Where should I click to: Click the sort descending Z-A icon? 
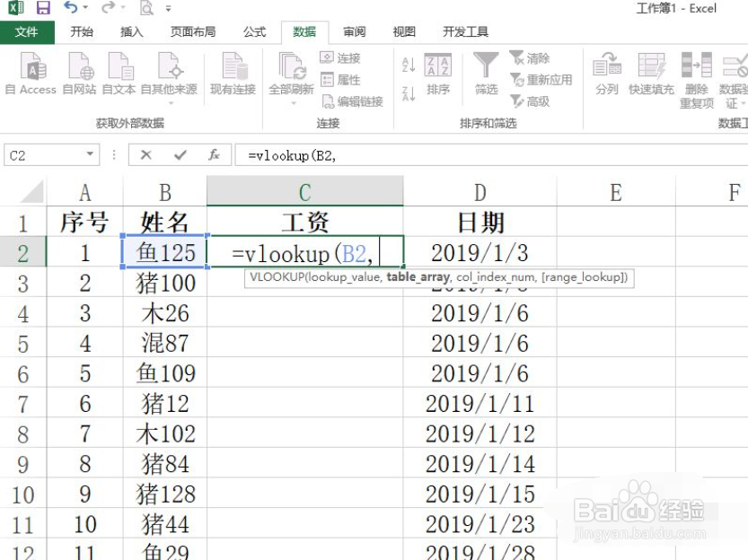[x=409, y=93]
